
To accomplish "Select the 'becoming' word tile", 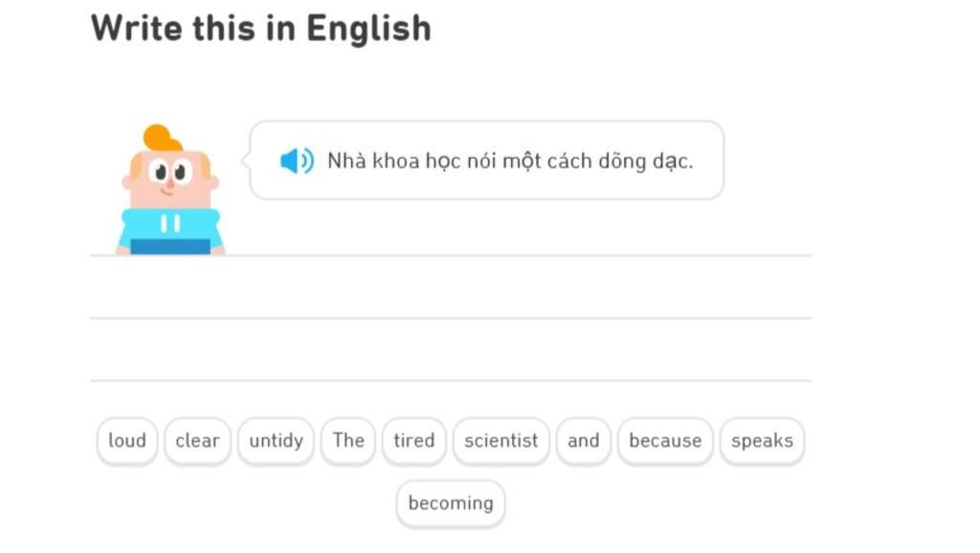I will point(451,503).
